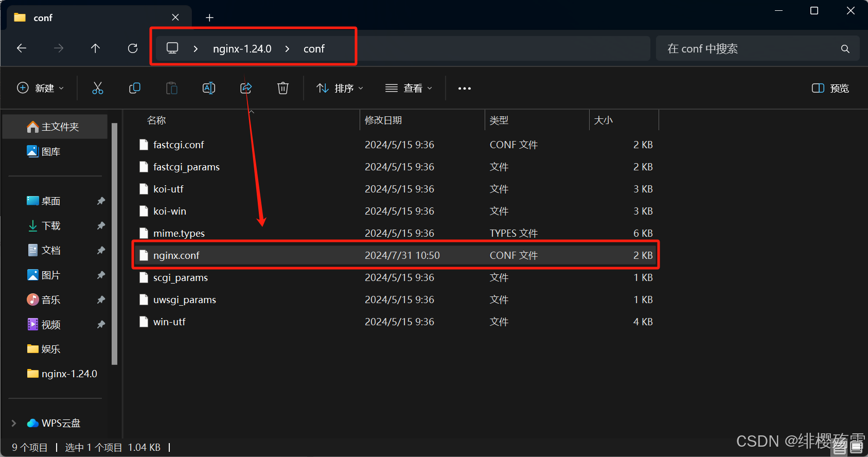This screenshot has height=457, width=868.
Task: Unpin 下载 from quick access
Action: click(x=101, y=226)
